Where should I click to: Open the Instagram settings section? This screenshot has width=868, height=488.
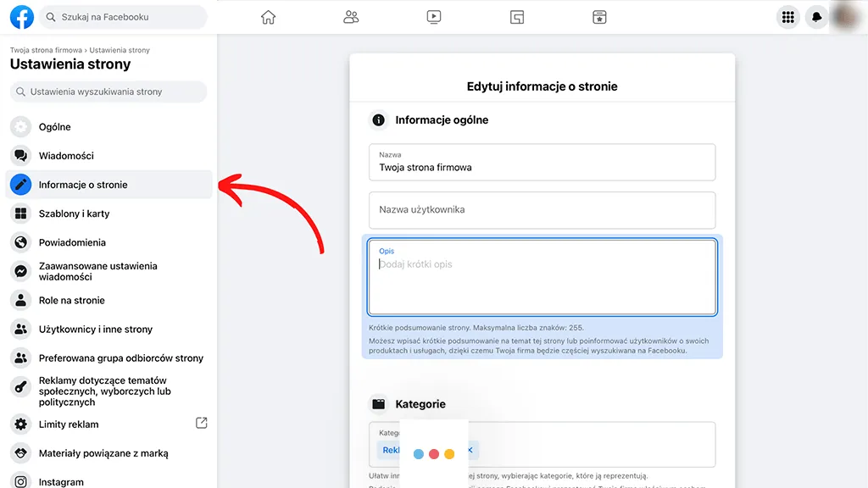(x=62, y=481)
